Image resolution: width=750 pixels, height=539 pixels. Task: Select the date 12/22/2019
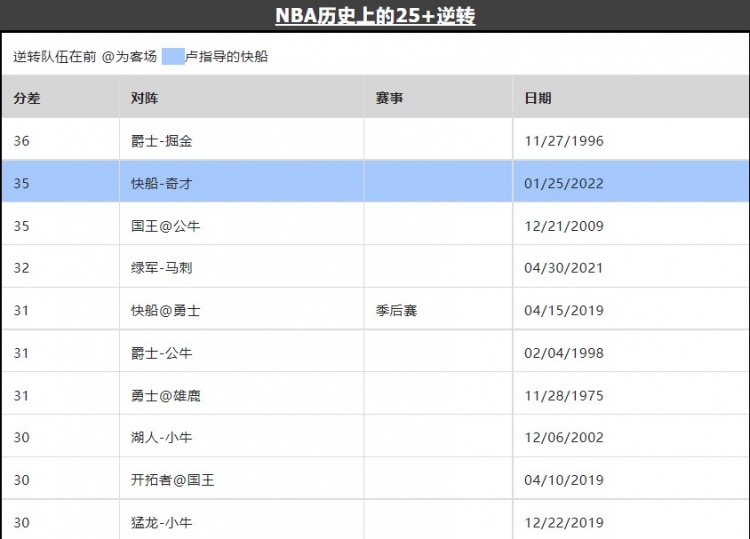[x=564, y=522]
